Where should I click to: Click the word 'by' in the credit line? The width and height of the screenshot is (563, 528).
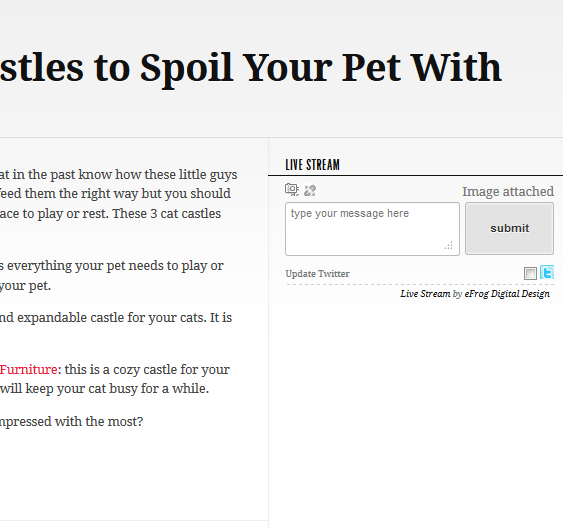point(457,294)
